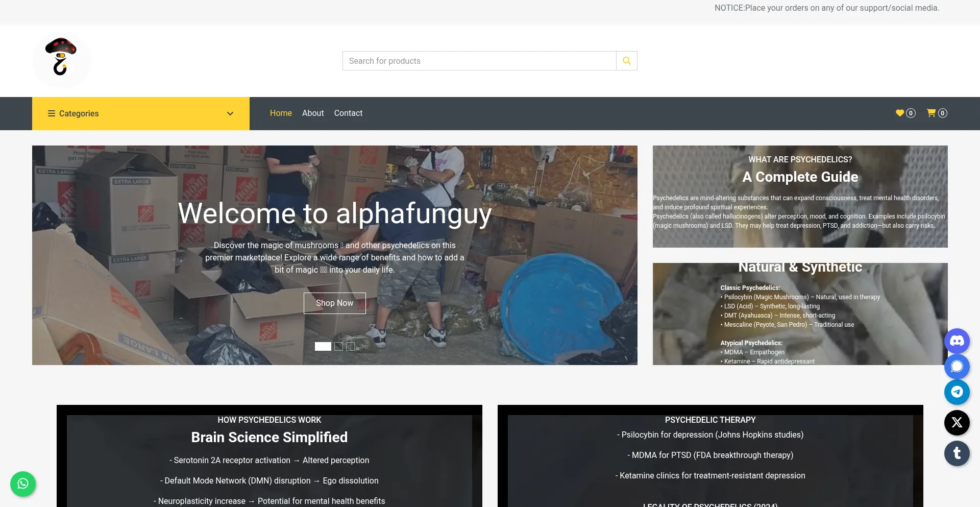Screen dimensions: 980x507
Task: Click the LSD (Acid) list line
Action: point(770,306)
